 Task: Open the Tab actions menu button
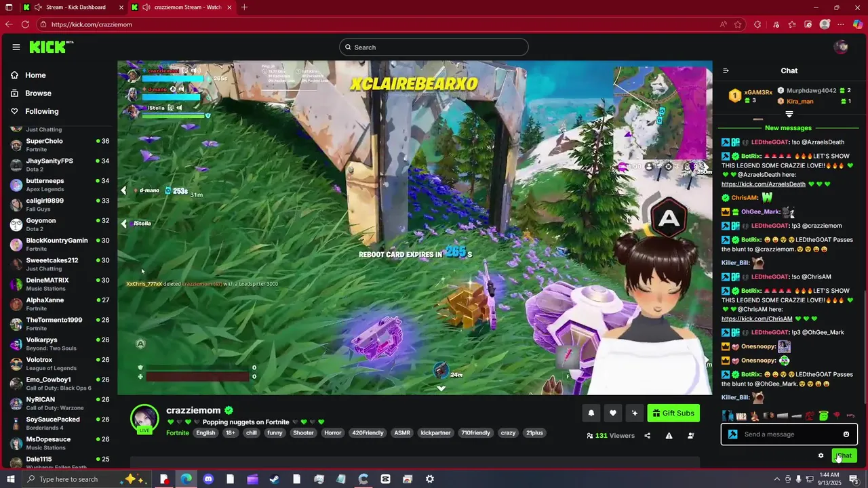coord(9,7)
